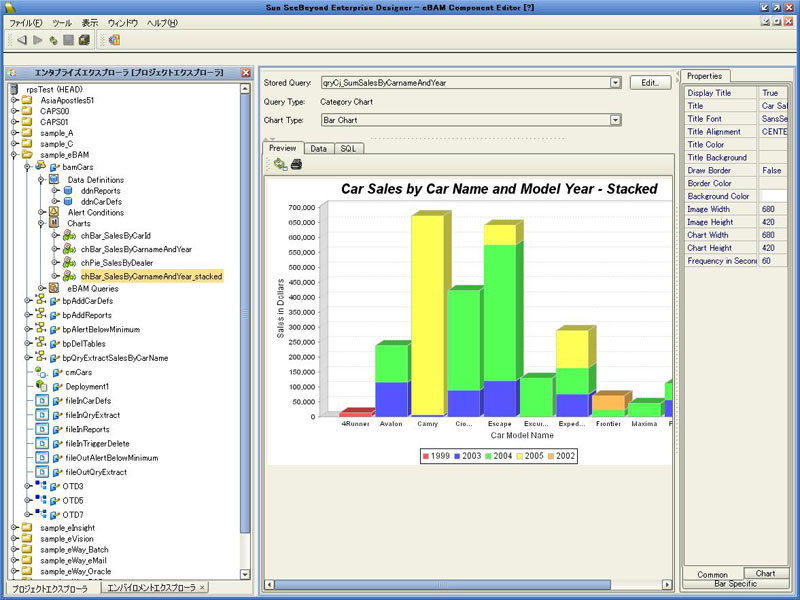Open the エンバイロメントエクスプローラ tab
800x600 pixels.
155,588
